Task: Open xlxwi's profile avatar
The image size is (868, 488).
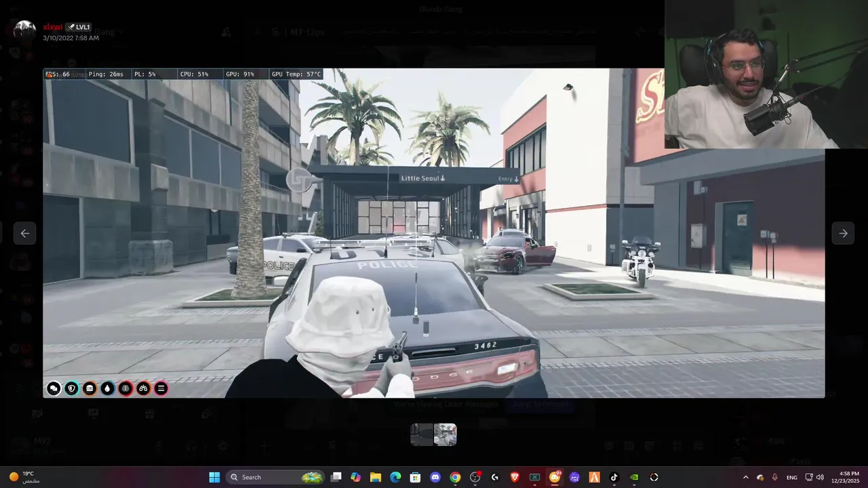Action: (25, 31)
